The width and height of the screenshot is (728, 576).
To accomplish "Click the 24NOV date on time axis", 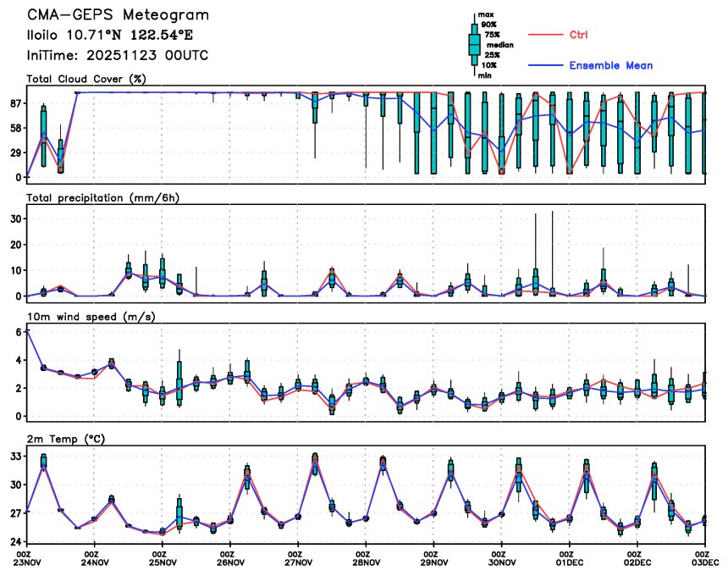I will 94,562.
